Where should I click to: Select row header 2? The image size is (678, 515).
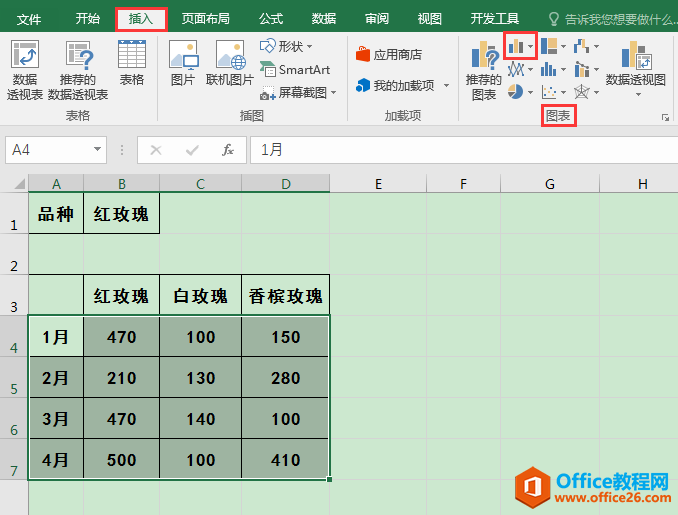(x=14, y=254)
